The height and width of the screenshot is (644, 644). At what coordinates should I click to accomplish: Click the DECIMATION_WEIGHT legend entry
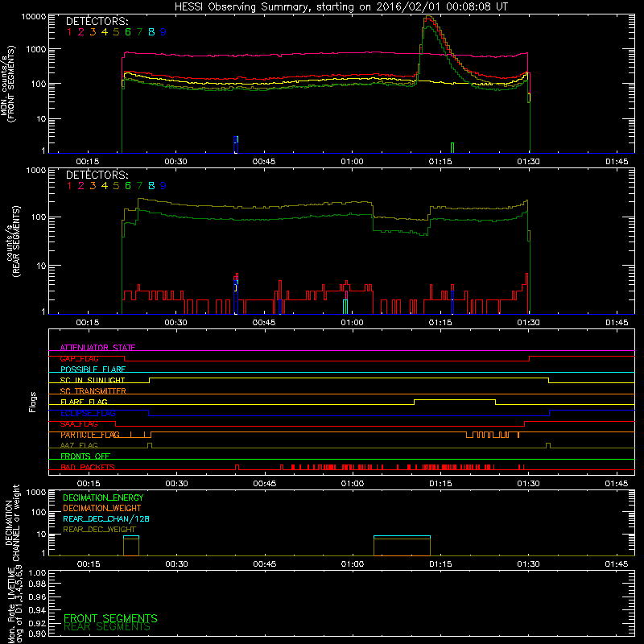pos(102,508)
